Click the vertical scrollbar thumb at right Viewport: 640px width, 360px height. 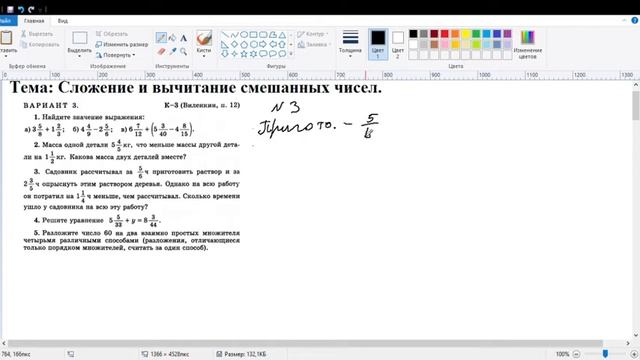coord(636,105)
